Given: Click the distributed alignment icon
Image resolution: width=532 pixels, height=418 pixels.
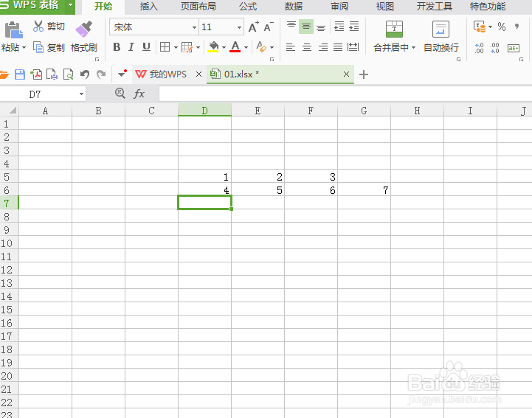Looking at the screenshot, I should click(x=353, y=47).
